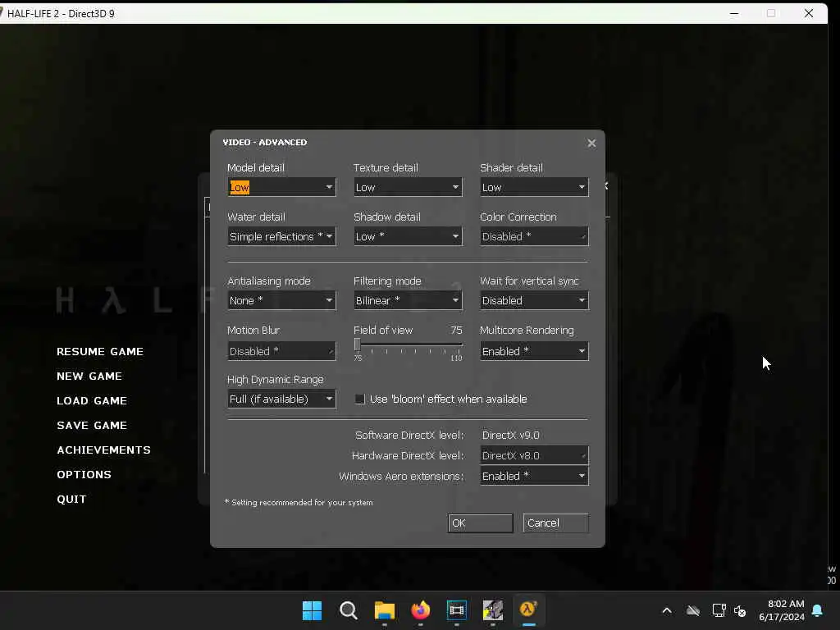Switch to Half-Life 2 taskbar icon
The width and height of the screenshot is (840, 630).
(x=529, y=610)
